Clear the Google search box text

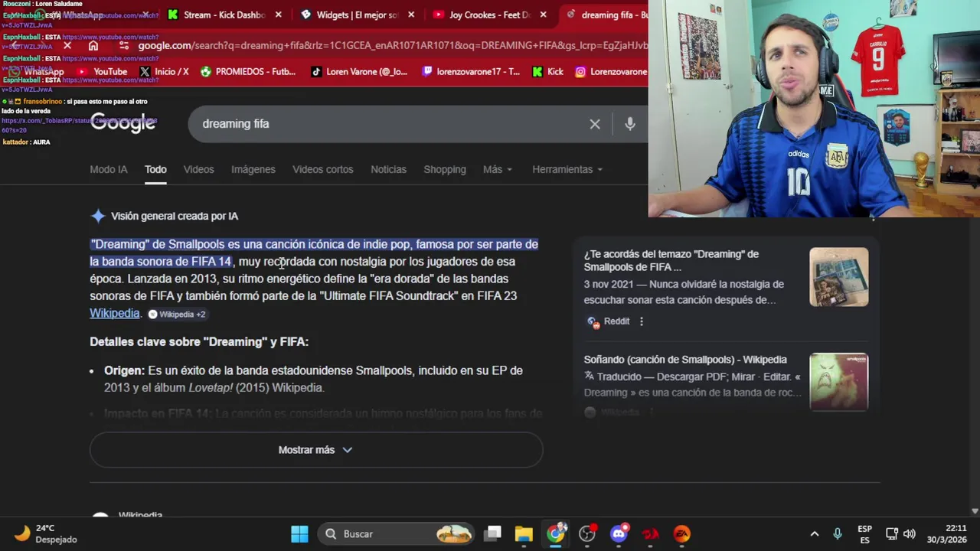pyautogui.click(x=595, y=124)
